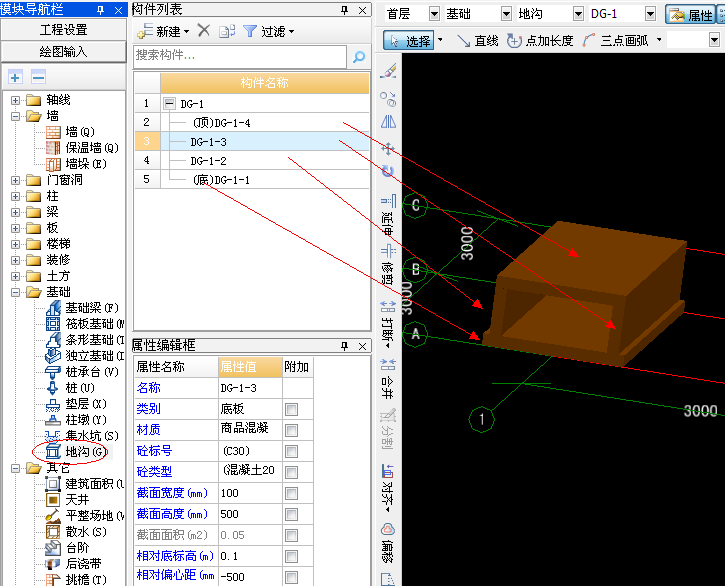Image resolution: width=725 pixels, height=586 pixels.
Task: Select 桩承台(V) pile cap item
Action: (x=82, y=372)
